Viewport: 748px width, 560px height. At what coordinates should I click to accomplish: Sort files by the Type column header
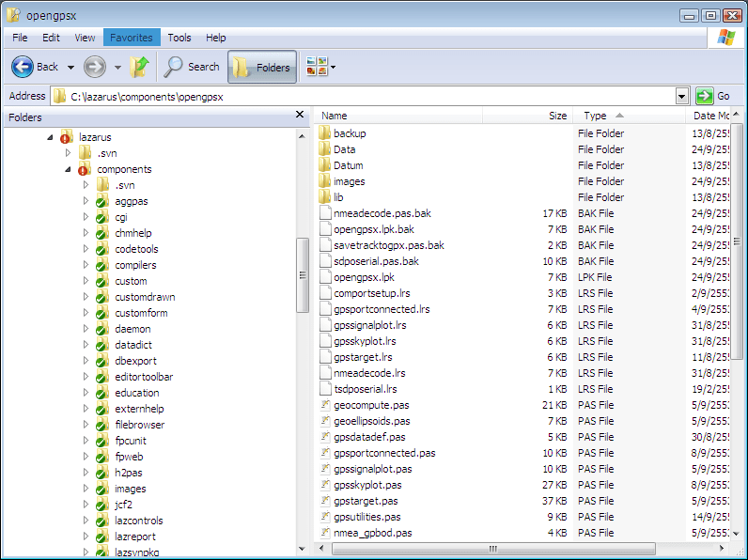tap(630, 116)
